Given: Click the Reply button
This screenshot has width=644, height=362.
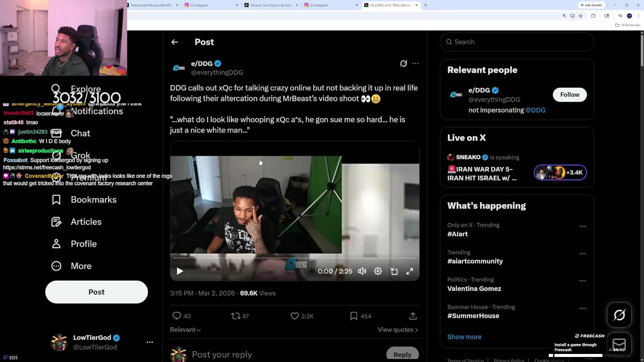Looking at the screenshot, I should (x=403, y=354).
